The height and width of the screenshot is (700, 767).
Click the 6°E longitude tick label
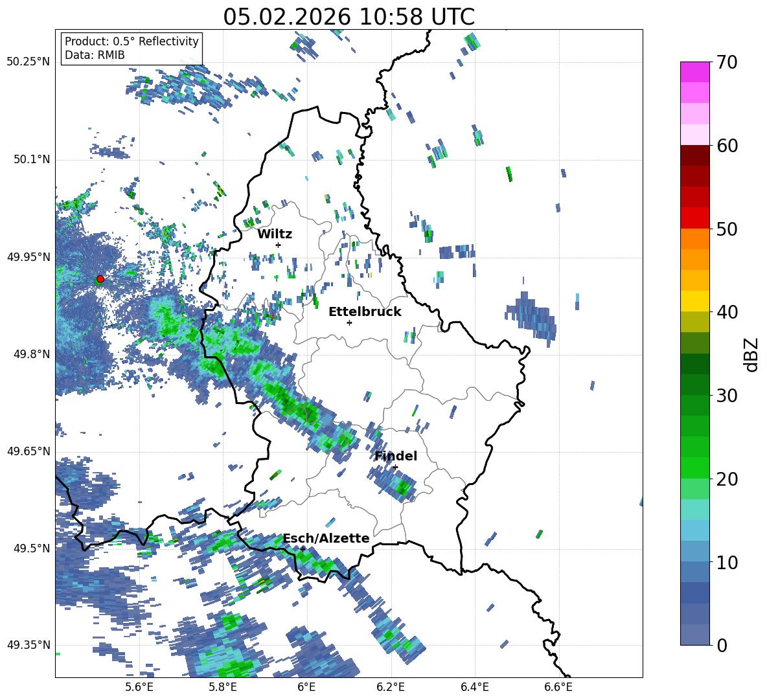pos(306,687)
